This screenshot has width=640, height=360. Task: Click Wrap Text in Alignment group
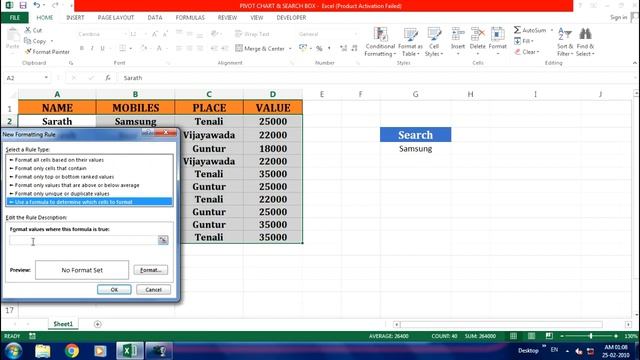pos(253,34)
